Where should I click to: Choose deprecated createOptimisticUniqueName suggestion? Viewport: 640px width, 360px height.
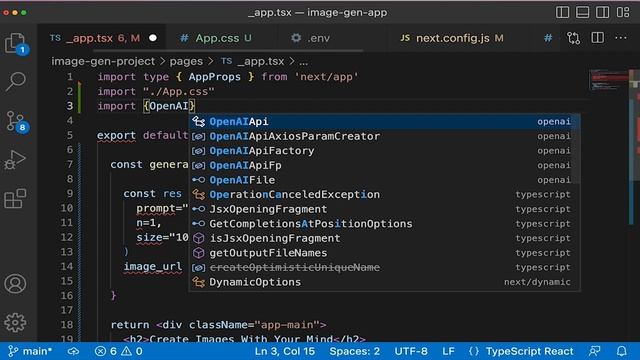point(384,267)
